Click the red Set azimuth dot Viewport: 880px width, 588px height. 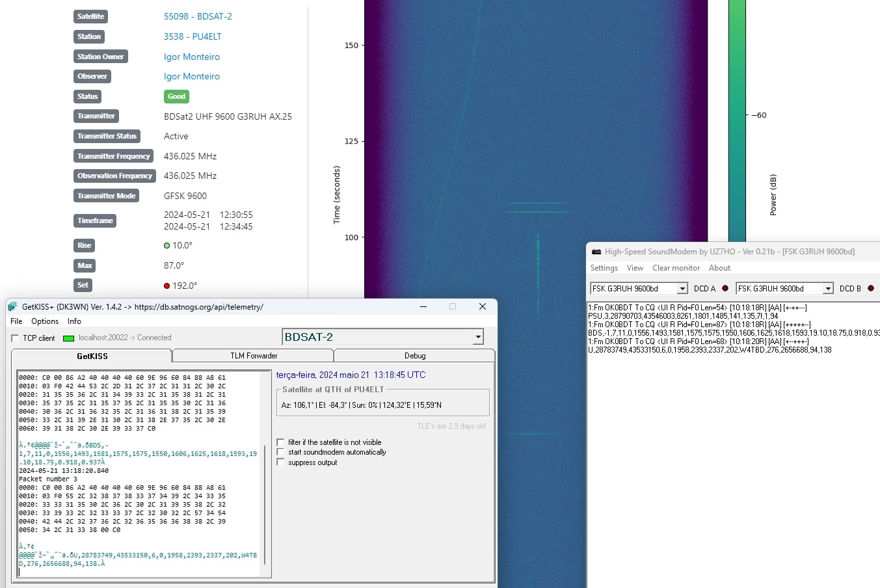(x=167, y=286)
